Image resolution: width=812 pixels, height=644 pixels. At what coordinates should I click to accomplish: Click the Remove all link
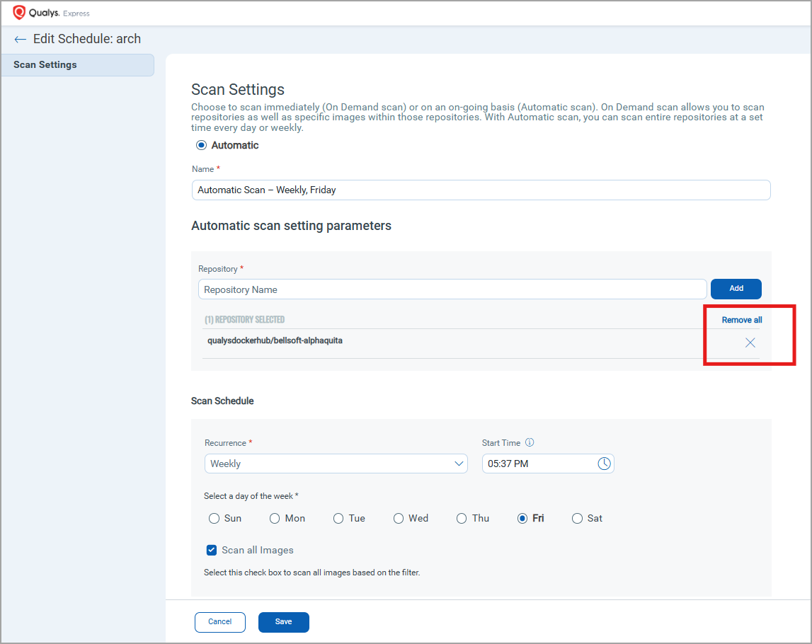[741, 320]
